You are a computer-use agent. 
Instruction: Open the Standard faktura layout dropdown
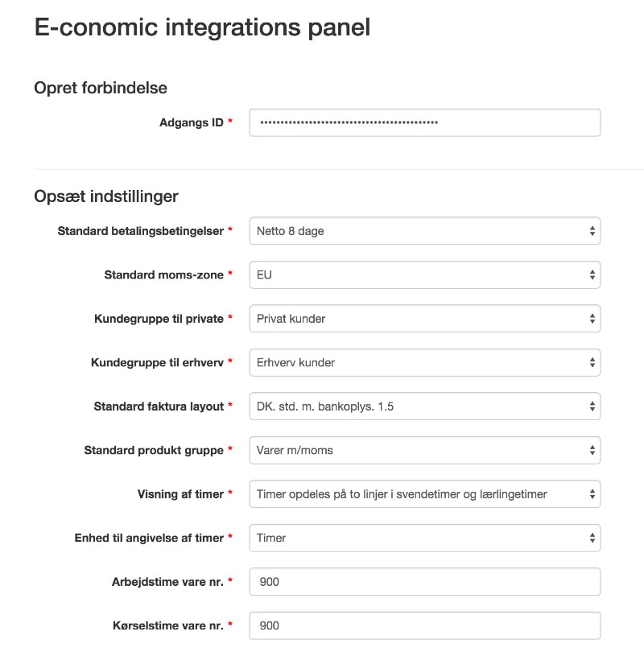424,406
